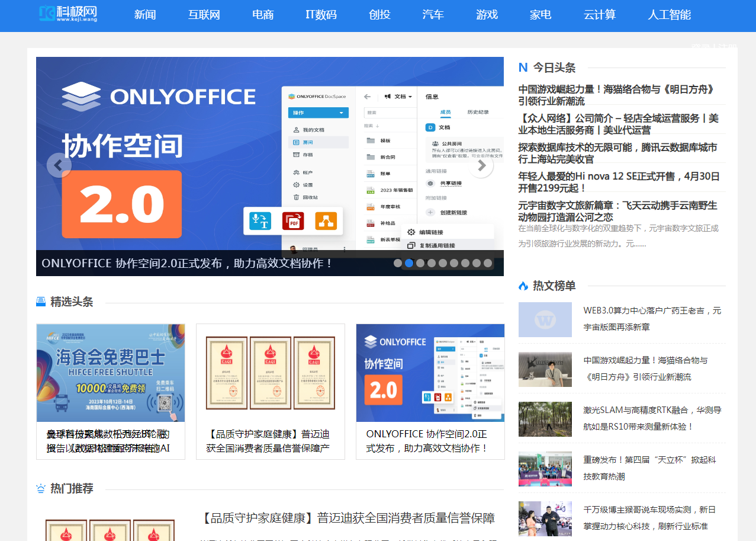This screenshot has height=541, width=756.
Task: Open the 激光SLAM与高精度RTK融合 article
Action: click(652, 418)
